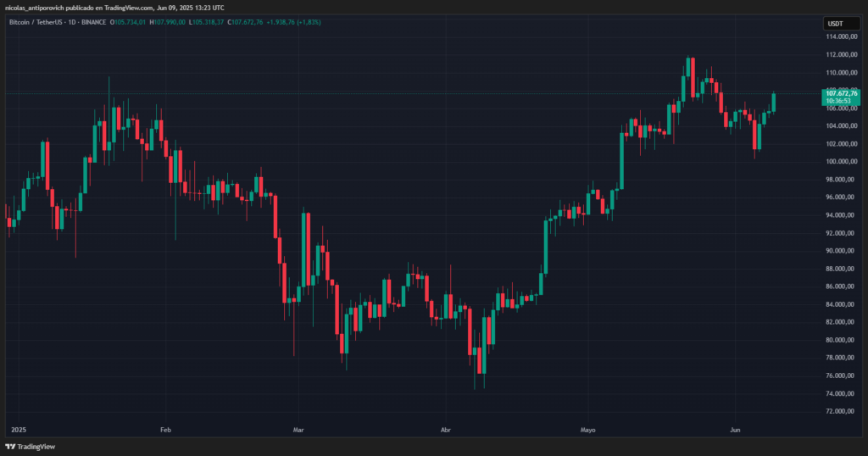Click the candle countdown 10:36:53
This screenshot has height=456, width=868.
pyautogui.click(x=838, y=101)
